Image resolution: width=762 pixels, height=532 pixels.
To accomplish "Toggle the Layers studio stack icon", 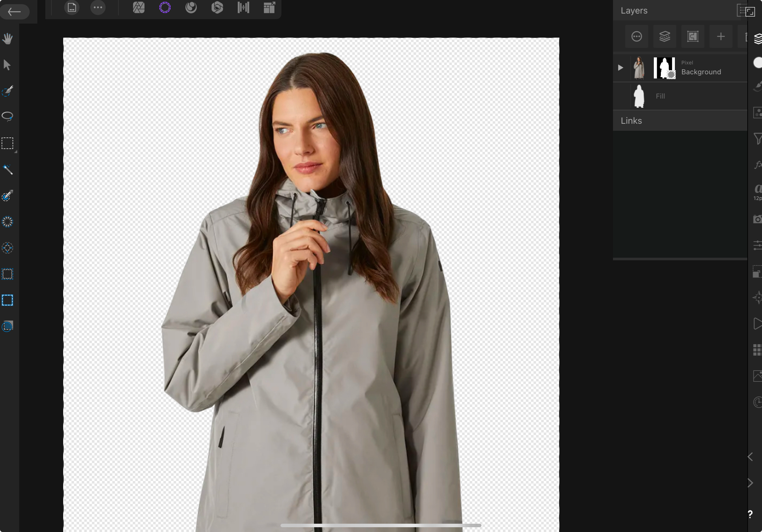I will tap(758, 39).
